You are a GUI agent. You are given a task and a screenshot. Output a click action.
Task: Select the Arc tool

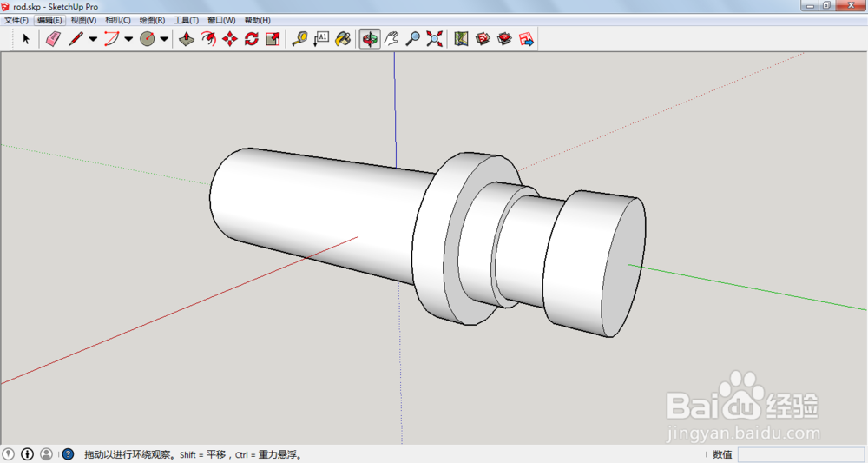point(111,39)
